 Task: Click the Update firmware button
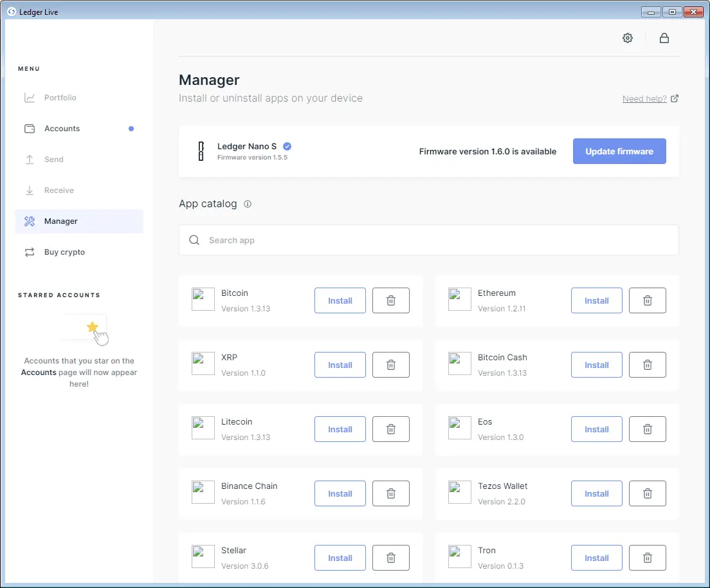click(619, 151)
